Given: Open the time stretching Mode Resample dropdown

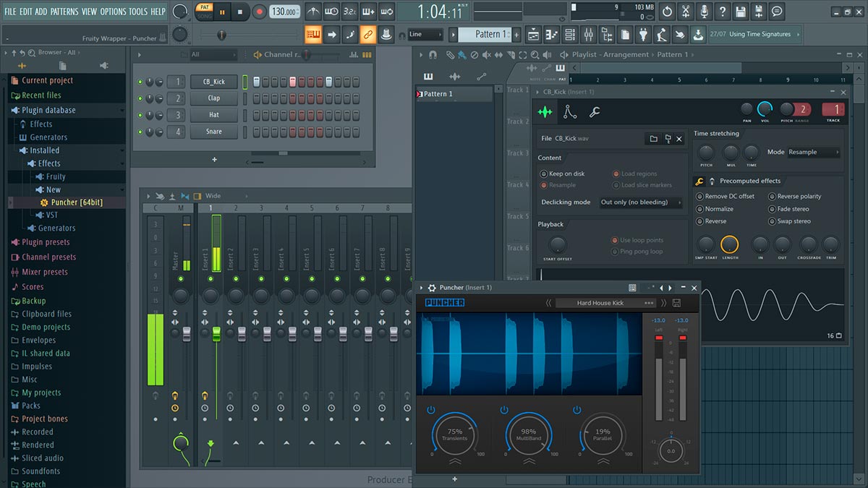Looking at the screenshot, I should pyautogui.click(x=814, y=153).
